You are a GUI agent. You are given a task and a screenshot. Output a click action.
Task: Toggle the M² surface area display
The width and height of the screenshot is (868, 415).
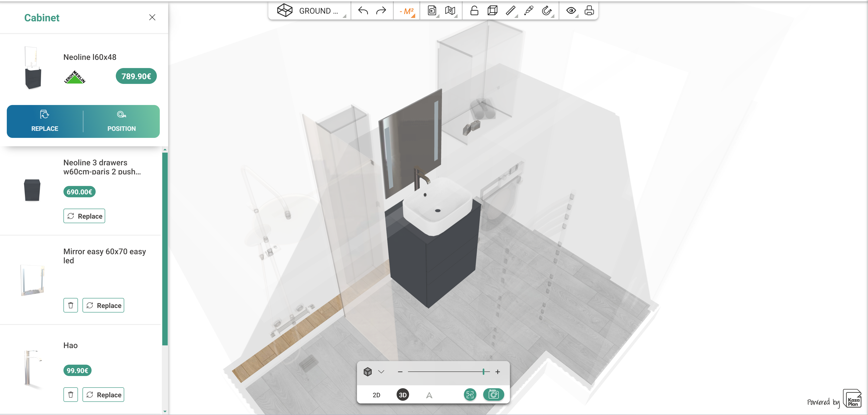tap(407, 11)
